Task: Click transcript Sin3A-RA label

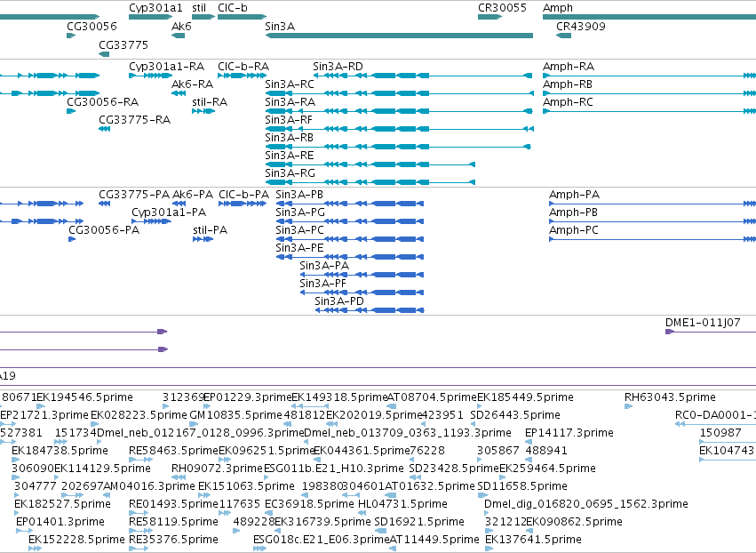Action: click(x=290, y=102)
